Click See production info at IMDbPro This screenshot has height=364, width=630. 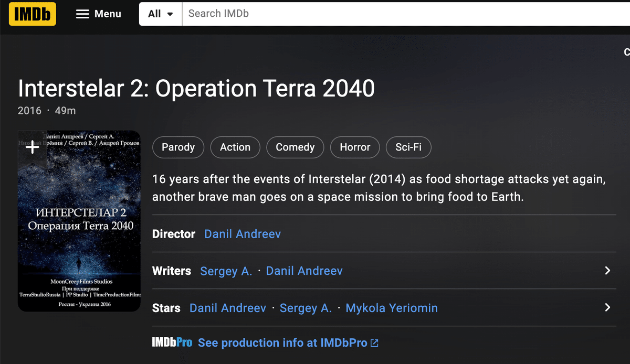[282, 343]
